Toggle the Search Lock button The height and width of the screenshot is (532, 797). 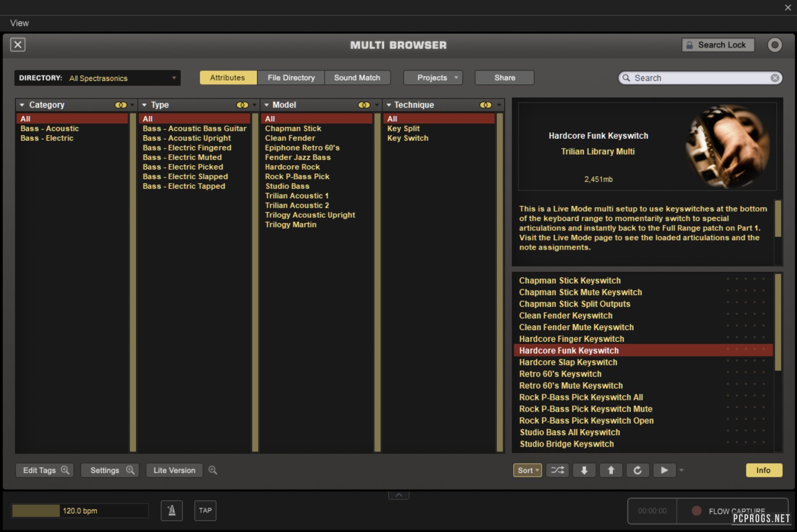(x=718, y=45)
